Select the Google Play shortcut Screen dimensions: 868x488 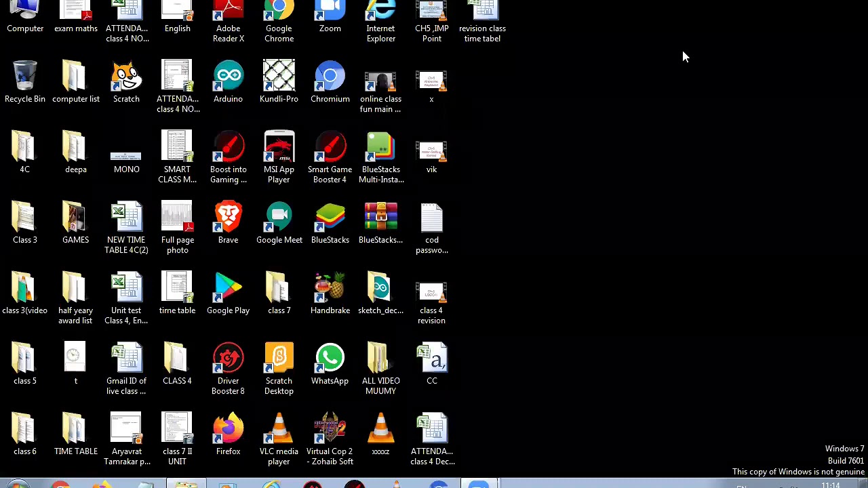pyautogui.click(x=228, y=293)
